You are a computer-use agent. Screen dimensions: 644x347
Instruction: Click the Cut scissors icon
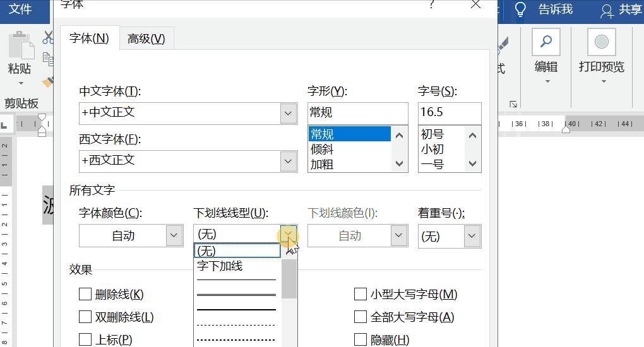coord(47,38)
